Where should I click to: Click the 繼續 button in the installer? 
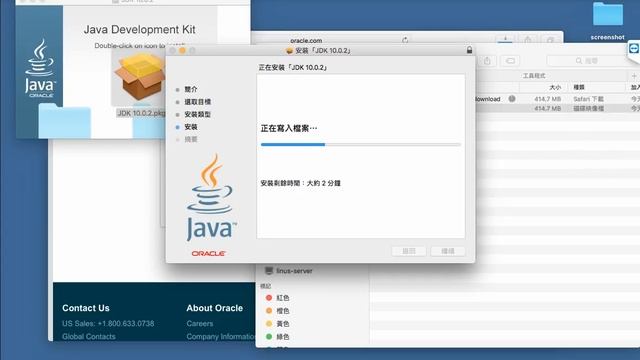click(448, 251)
